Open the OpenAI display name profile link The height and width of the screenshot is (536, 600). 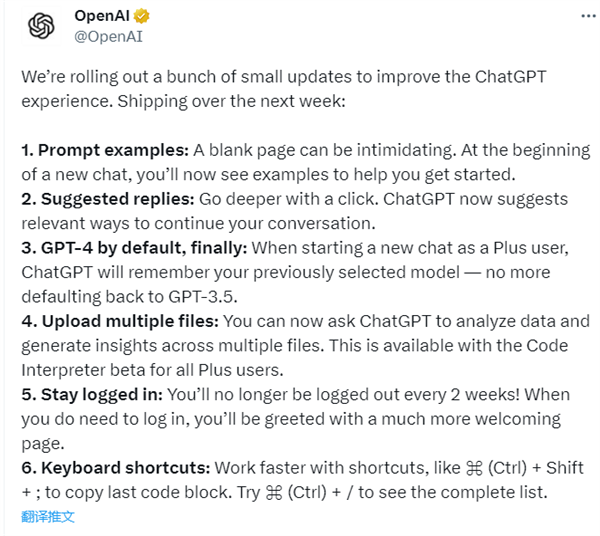click(103, 17)
